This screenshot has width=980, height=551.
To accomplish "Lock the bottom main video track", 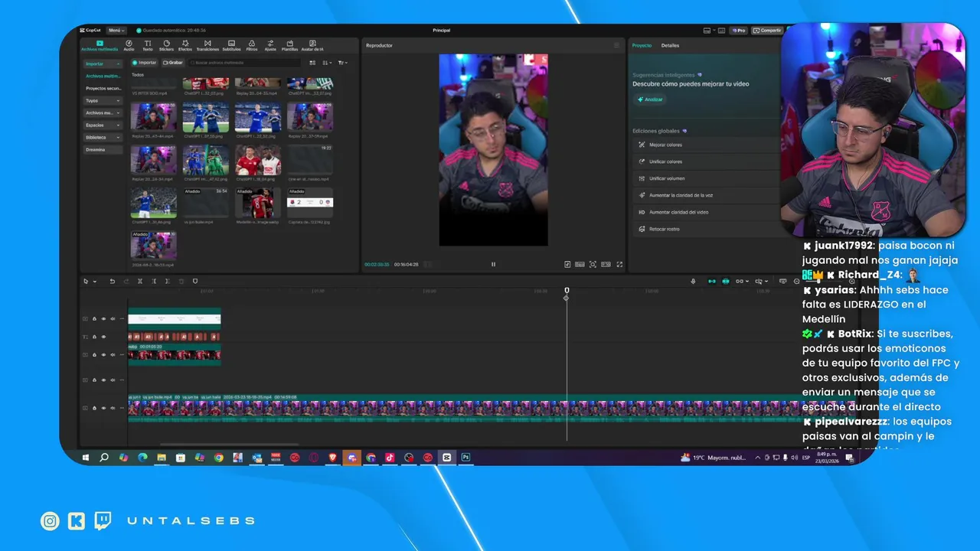I will coord(94,408).
